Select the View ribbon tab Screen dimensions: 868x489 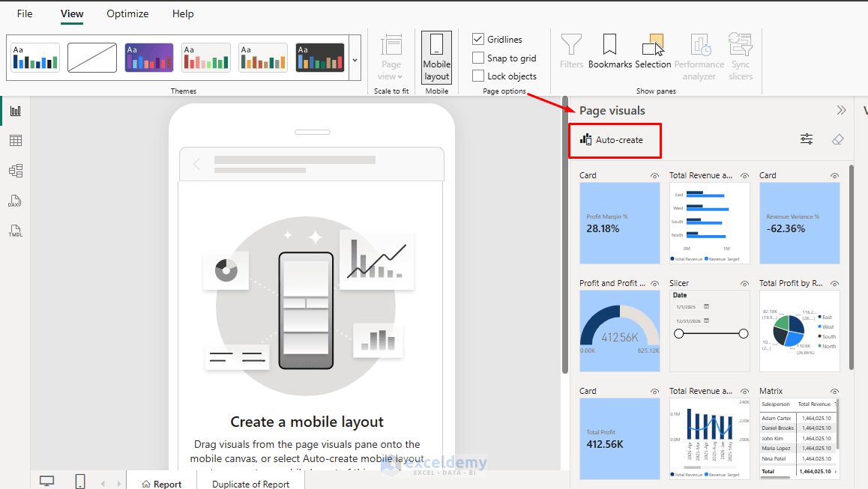point(72,13)
